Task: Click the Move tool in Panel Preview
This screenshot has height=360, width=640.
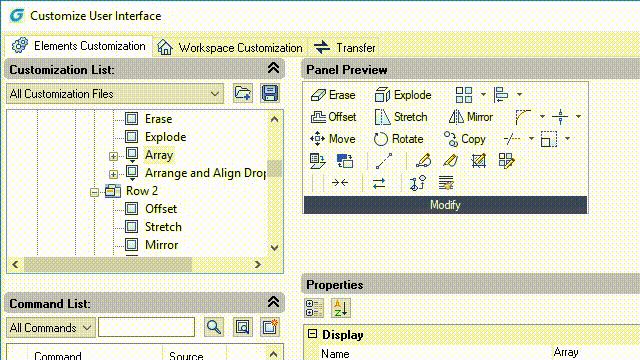Action: coord(332,139)
